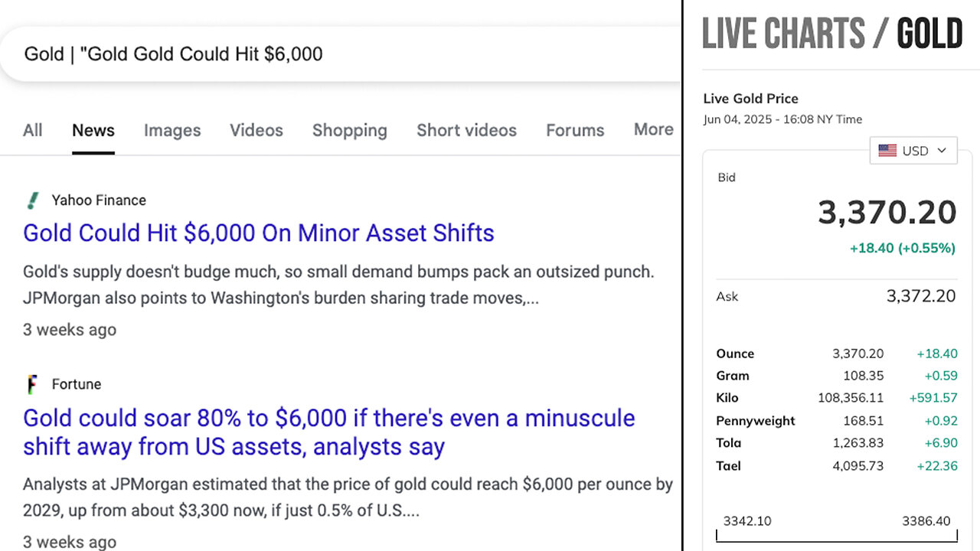The height and width of the screenshot is (551, 980).
Task: Click the Fortune source name
Action: click(77, 384)
